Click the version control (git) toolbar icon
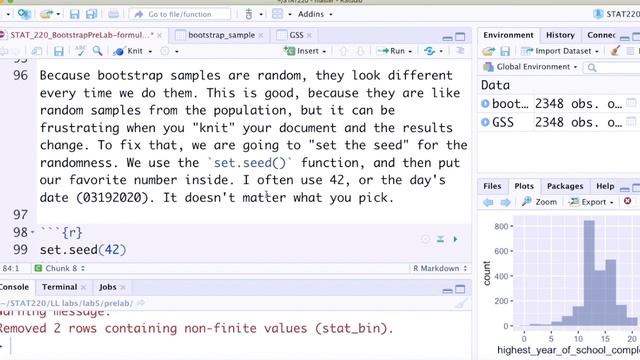 click(249, 14)
